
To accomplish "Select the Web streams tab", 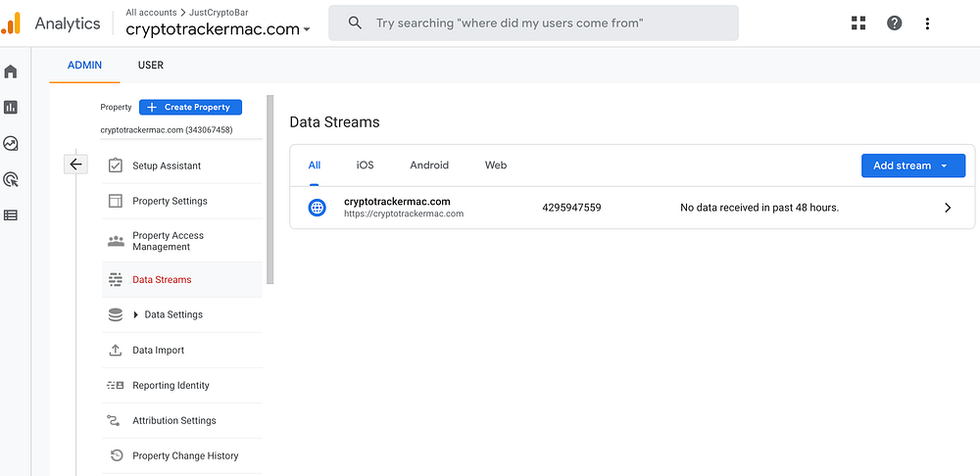I will point(496,166).
